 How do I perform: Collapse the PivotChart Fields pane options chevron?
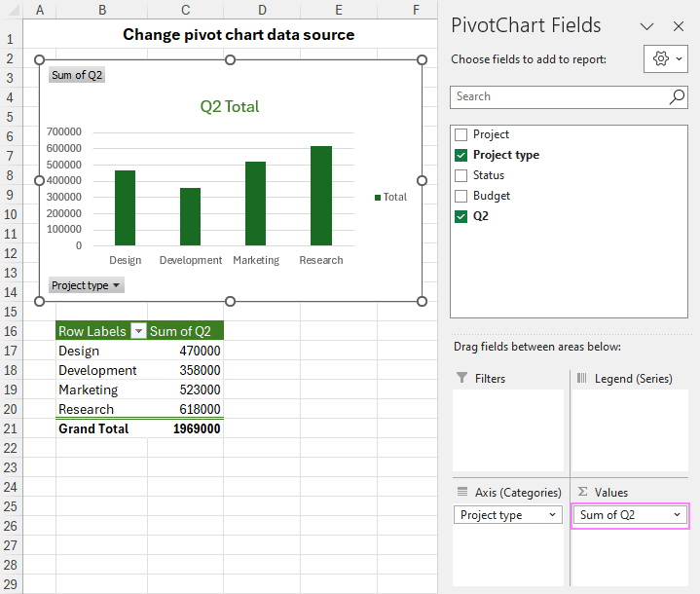tap(646, 26)
